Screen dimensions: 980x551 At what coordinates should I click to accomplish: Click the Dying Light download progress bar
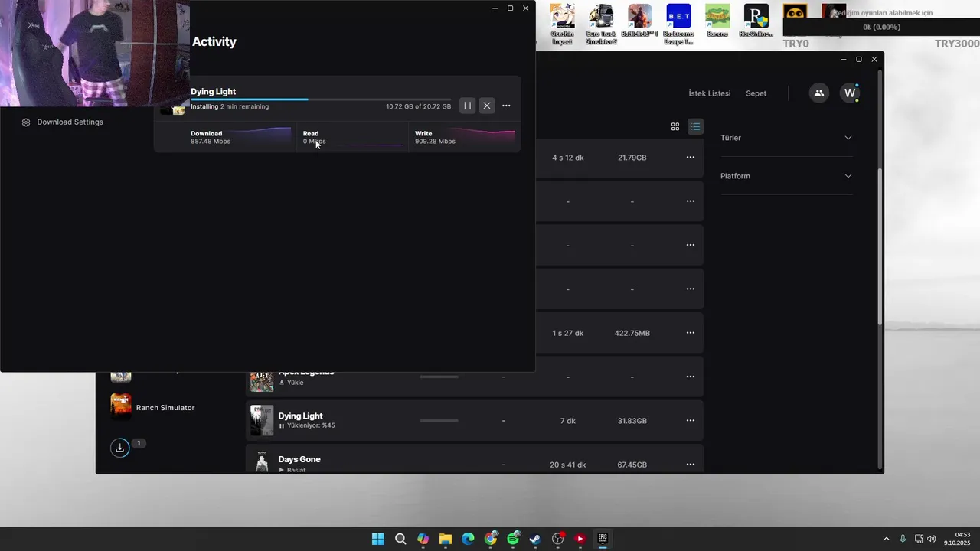click(321, 99)
